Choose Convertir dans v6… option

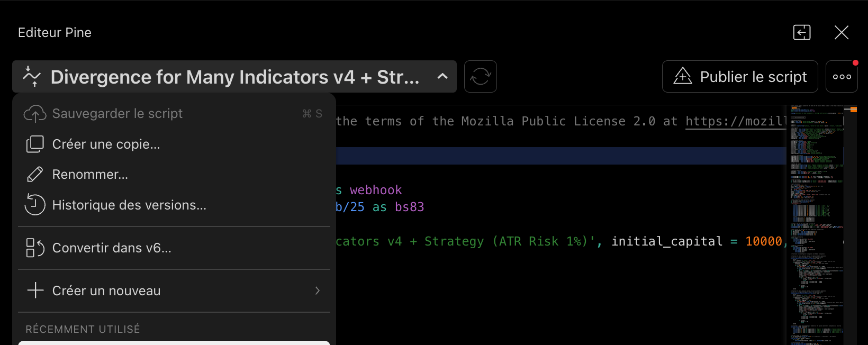point(174,248)
